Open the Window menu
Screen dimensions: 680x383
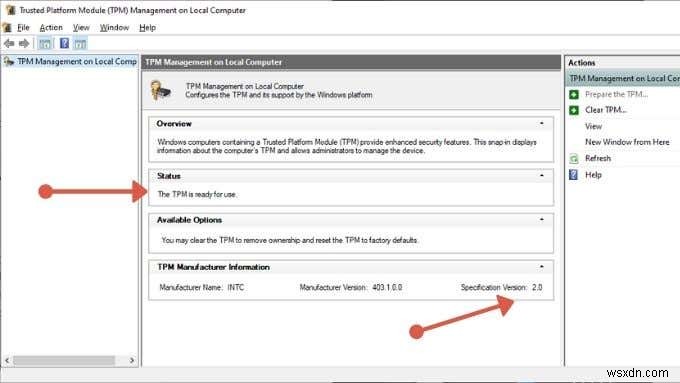(x=114, y=27)
